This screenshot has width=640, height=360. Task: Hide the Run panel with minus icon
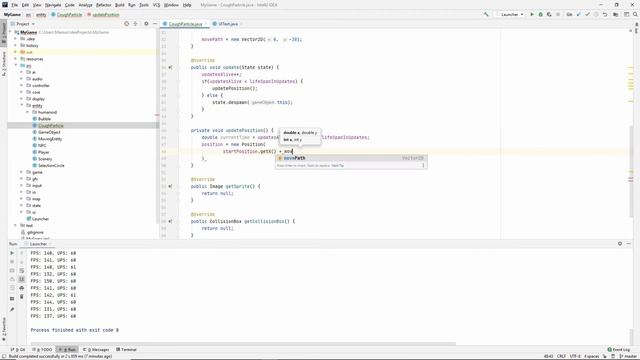629,244
